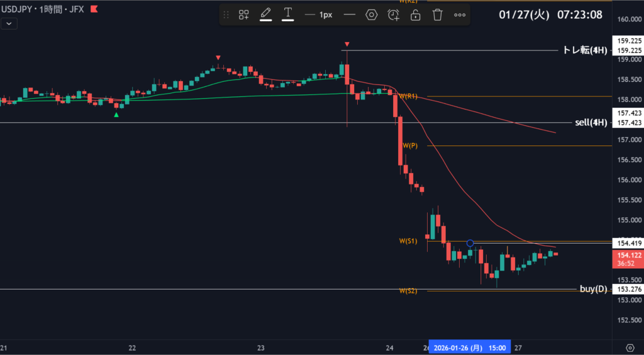
Task: Toggle the lock on the selected drawing
Action: tap(416, 14)
